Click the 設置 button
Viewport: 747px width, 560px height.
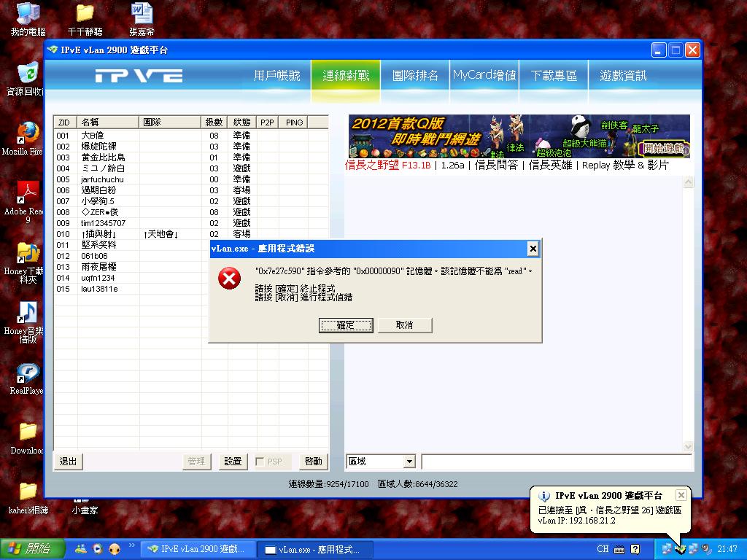(x=233, y=462)
